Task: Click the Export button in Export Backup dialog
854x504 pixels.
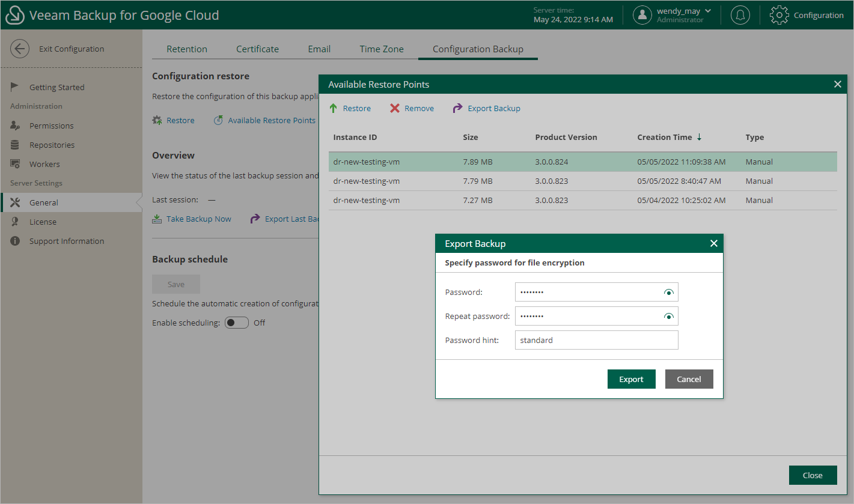Action: [x=631, y=379]
